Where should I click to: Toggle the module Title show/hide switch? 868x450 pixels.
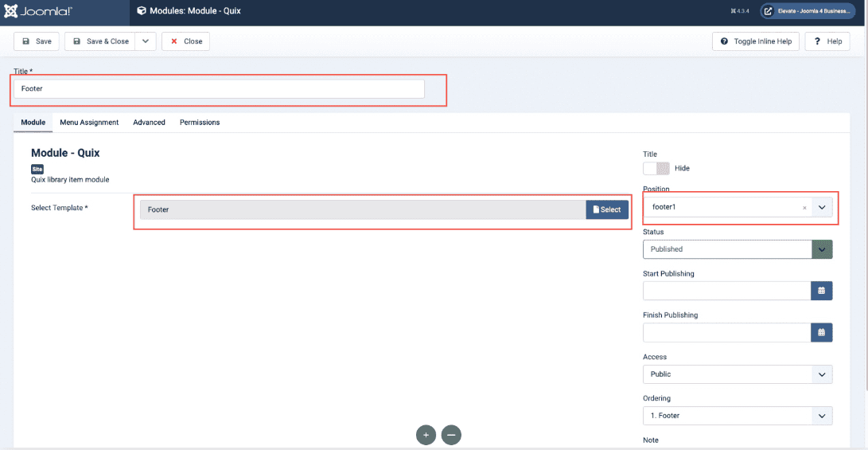click(x=656, y=169)
